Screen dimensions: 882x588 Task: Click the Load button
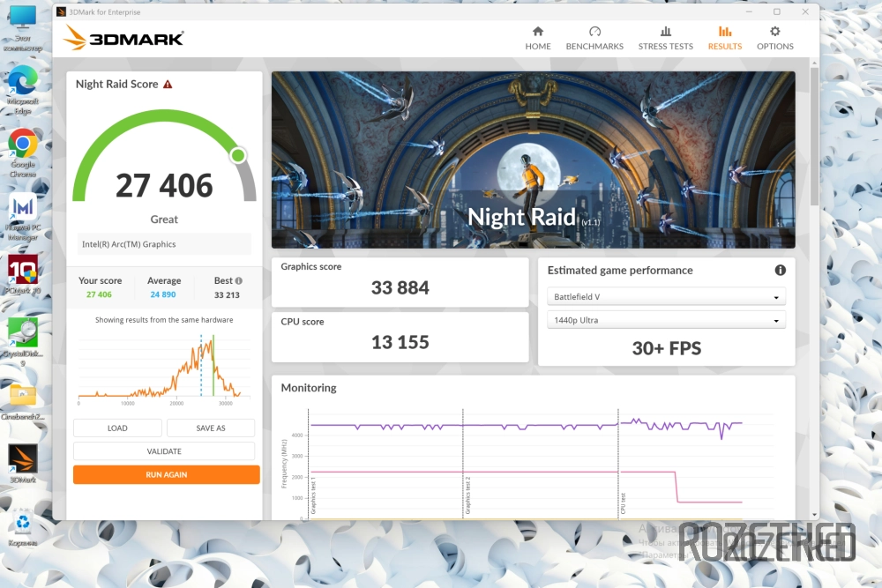(x=117, y=428)
